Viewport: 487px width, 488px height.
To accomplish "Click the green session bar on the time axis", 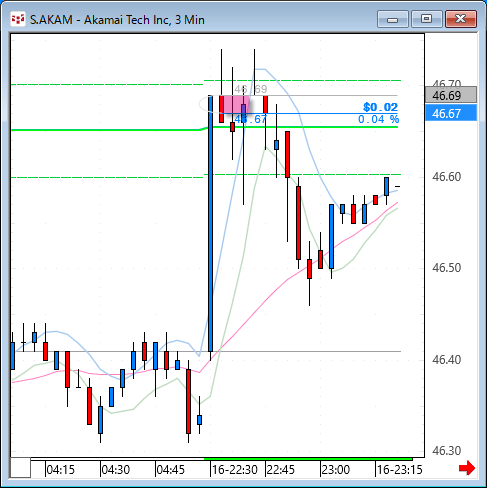I will (x=308, y=459).
